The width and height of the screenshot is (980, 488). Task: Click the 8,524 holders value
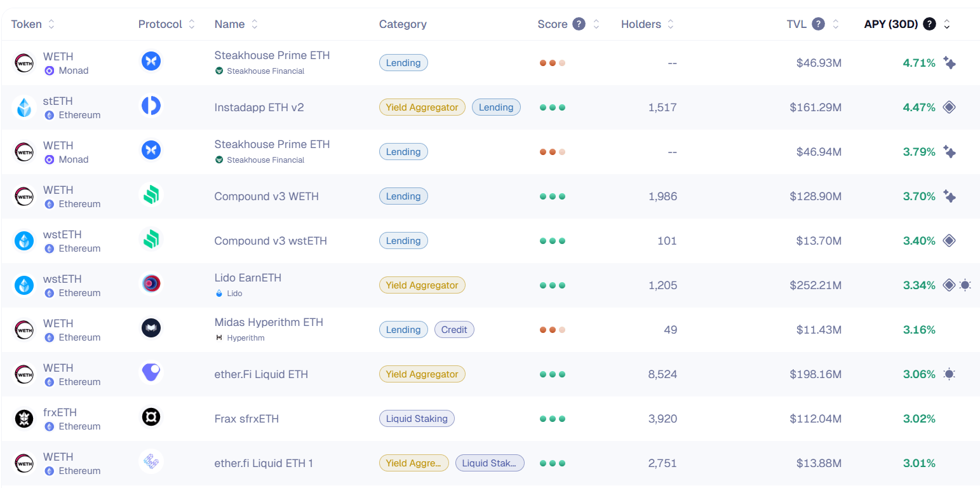point(662,374)
